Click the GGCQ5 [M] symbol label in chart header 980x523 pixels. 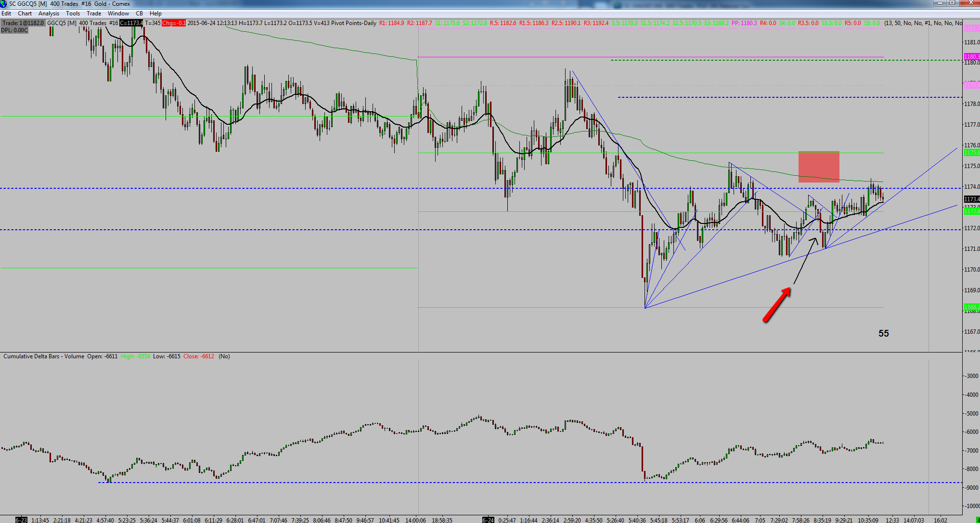(x=62, y=23)
